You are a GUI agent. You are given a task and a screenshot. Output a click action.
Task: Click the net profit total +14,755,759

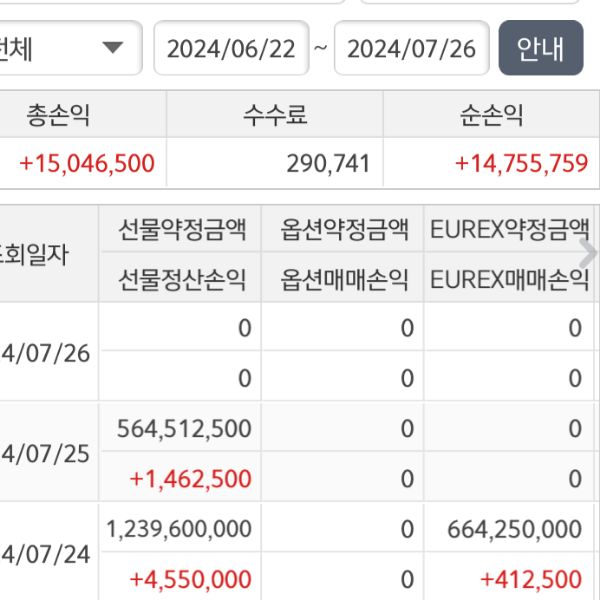pyautogui.click(x=521, y=163)
